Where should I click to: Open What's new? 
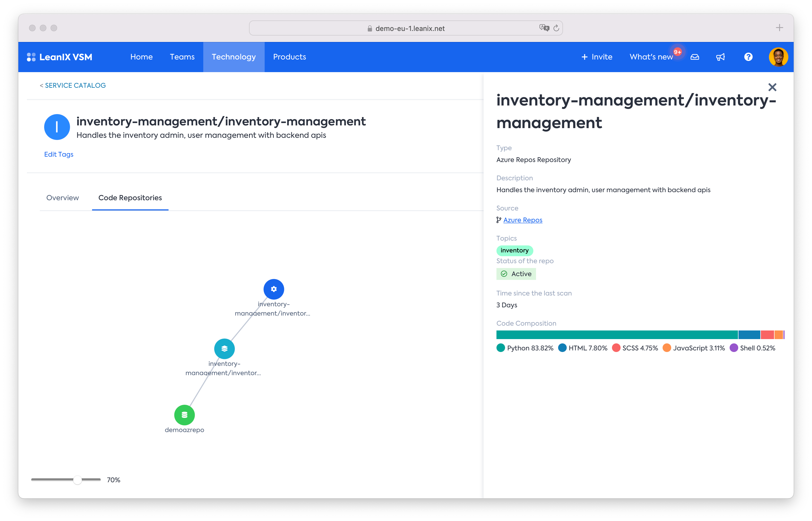[x=651, y=57]
